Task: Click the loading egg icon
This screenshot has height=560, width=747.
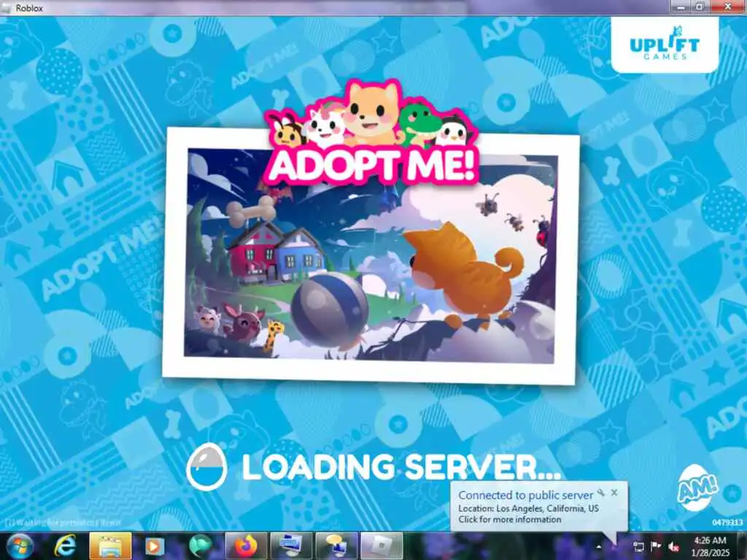Action: click(206, 467)
